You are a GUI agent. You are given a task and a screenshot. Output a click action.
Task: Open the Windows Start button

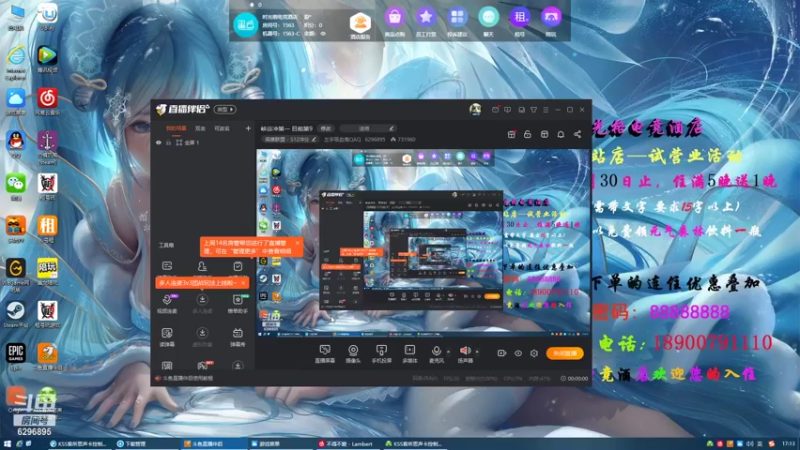tap(7, 444)
